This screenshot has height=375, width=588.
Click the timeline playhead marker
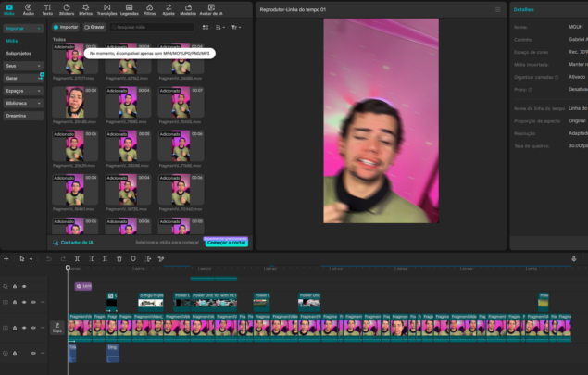(x=68, y=268)
